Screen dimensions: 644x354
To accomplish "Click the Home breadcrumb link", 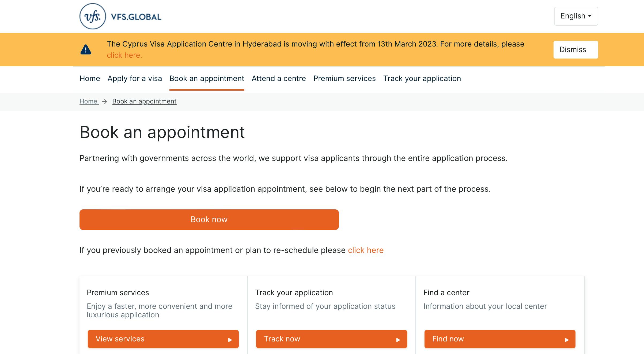I will pos(89,101).
